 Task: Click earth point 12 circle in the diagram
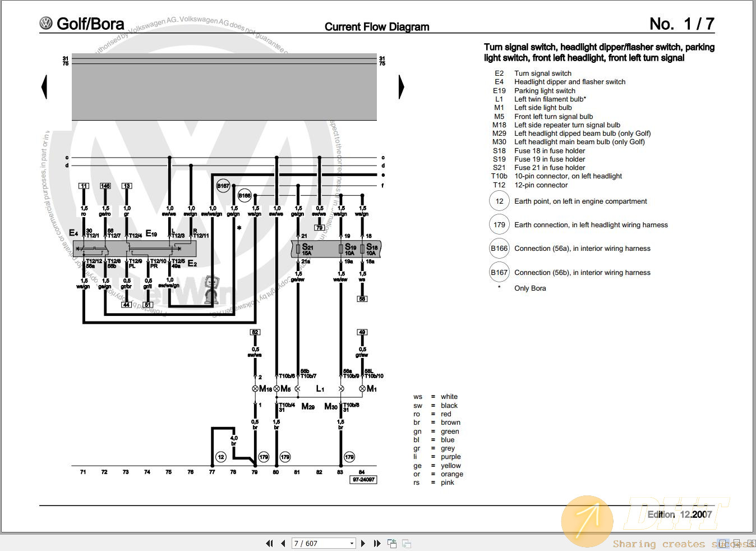[x=221, y=457]
